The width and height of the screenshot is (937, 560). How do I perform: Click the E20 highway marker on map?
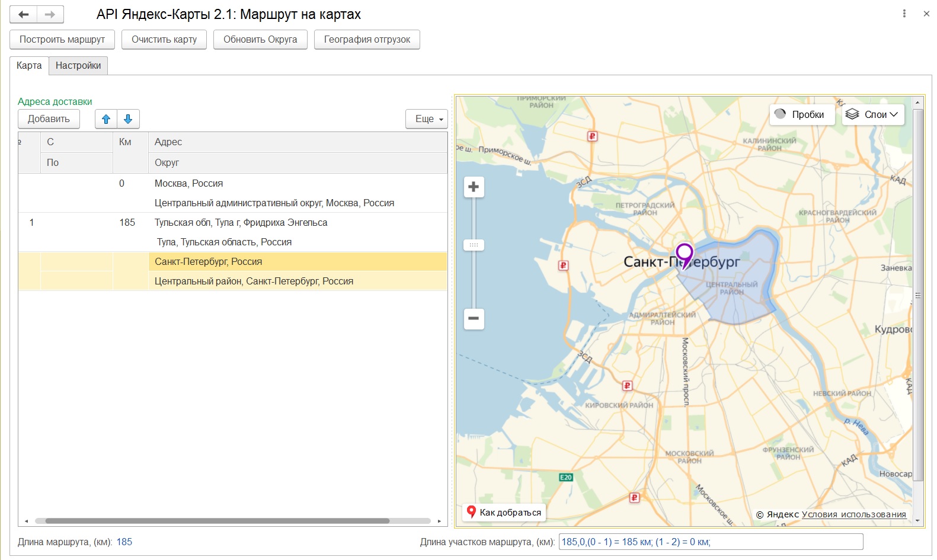(x=566, y=477)
